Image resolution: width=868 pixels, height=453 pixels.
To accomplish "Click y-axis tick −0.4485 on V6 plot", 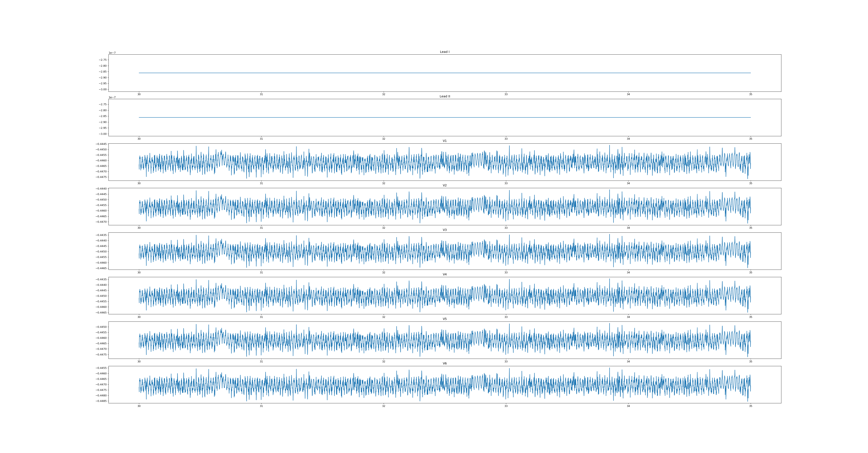I will click(101, 401).
